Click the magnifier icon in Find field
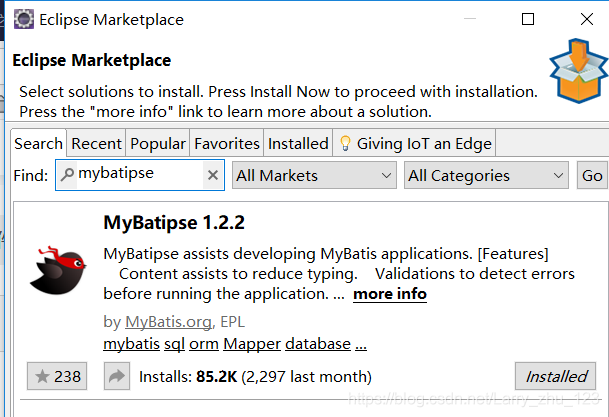609x417 pixels. pyautogui.click(x=67, y=174)
